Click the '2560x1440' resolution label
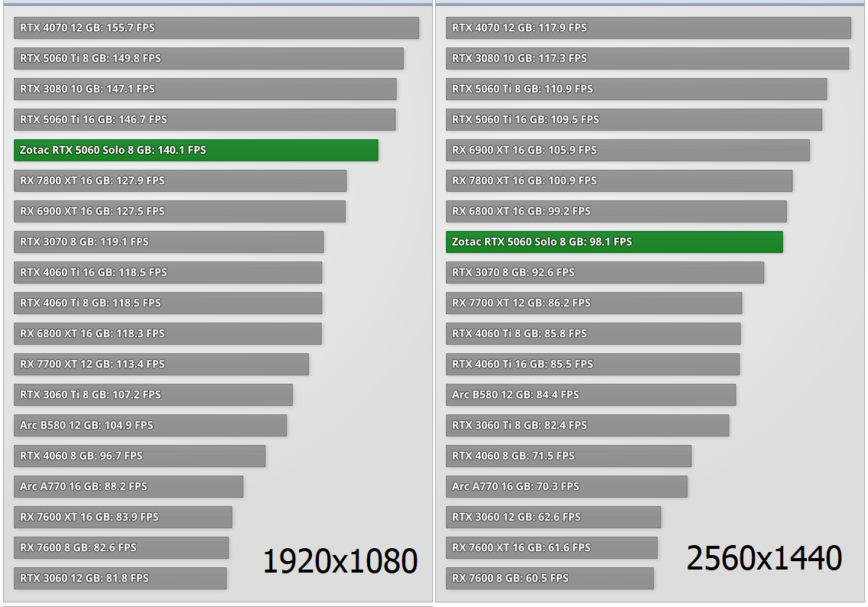868x607 pixels. 764,558
